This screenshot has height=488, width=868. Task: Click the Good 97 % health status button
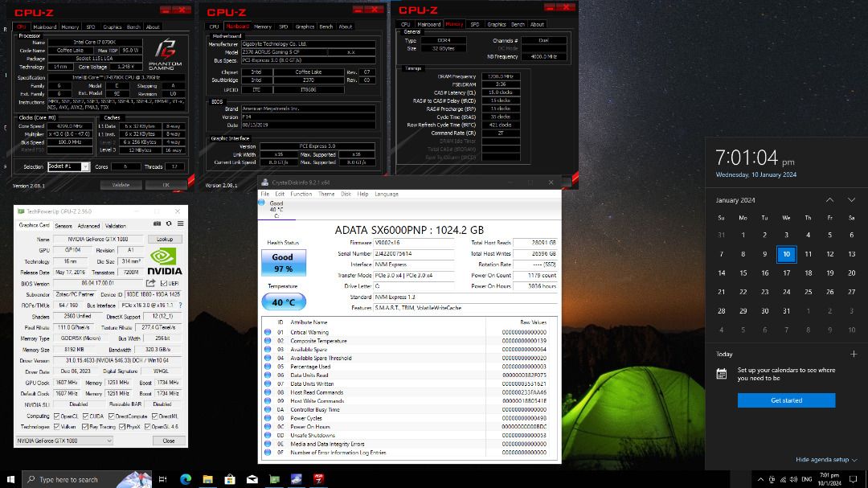(x=284, y=263)
